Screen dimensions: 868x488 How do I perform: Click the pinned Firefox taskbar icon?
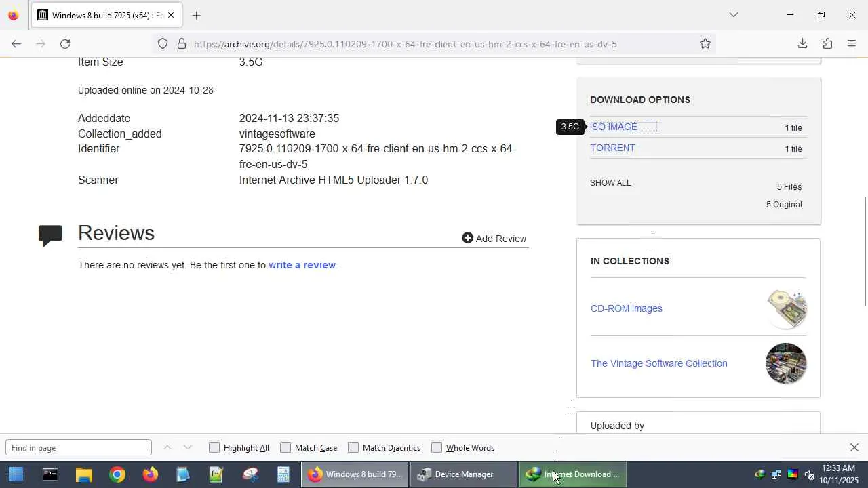click(x=150, y=474)
